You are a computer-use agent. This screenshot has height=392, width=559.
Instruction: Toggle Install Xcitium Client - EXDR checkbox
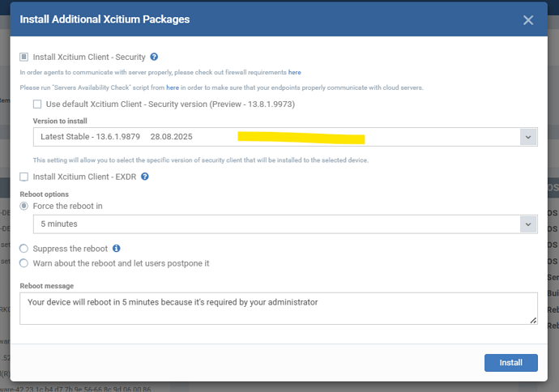click(x=23, y=177)
